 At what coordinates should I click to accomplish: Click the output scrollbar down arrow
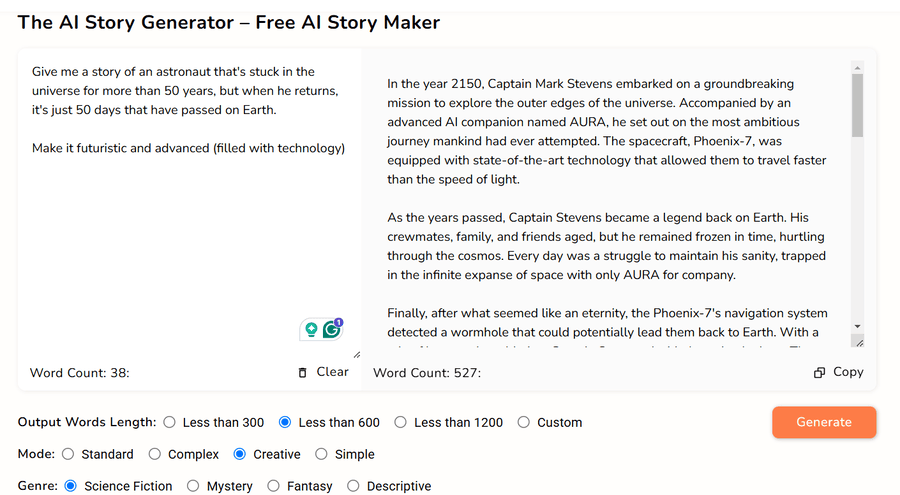click(x=857, y=326)
